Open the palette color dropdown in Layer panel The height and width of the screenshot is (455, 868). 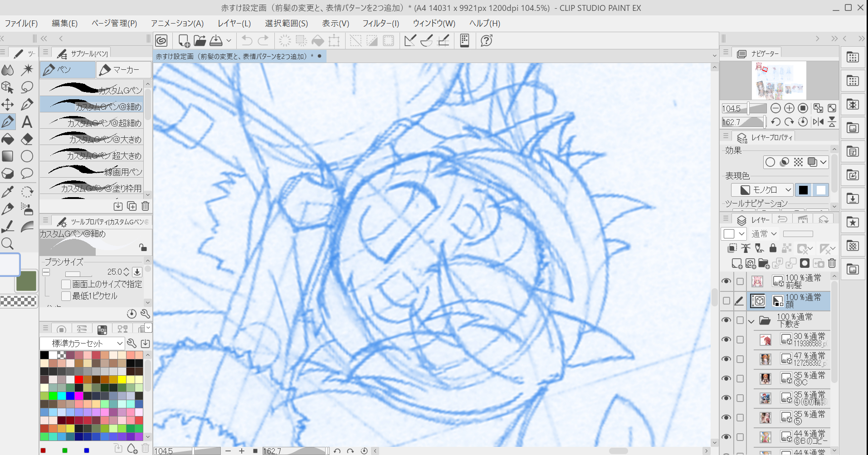pos(734,234)
